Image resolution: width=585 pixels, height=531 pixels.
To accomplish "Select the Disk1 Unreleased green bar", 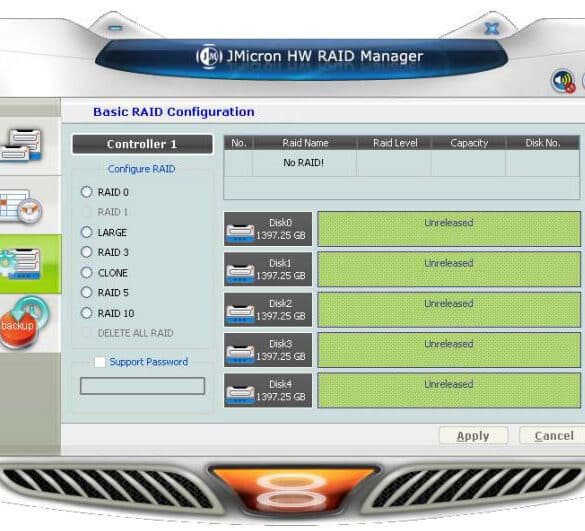I will pos(449,269).
